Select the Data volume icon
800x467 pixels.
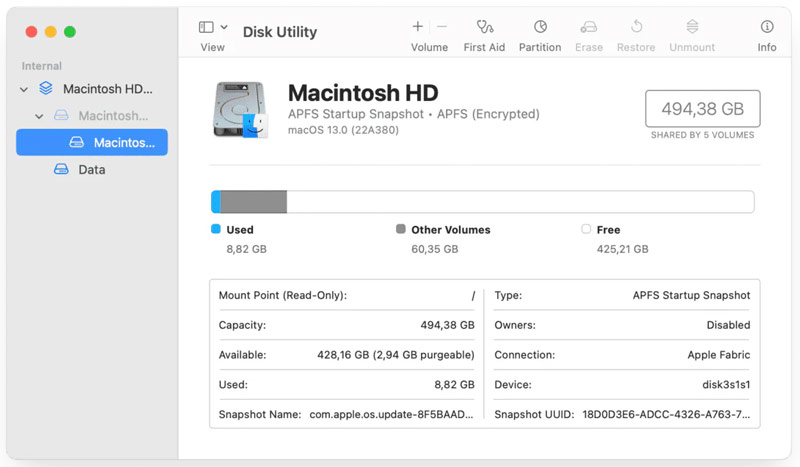[x=61, y=169]
